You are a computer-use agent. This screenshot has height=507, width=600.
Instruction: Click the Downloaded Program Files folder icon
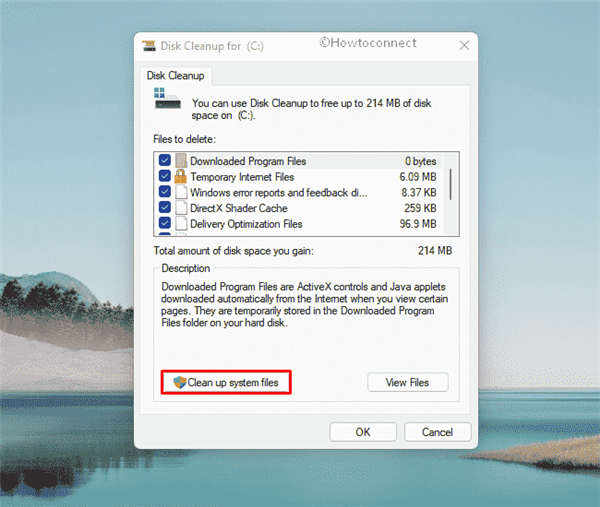[x=181, y=161]
